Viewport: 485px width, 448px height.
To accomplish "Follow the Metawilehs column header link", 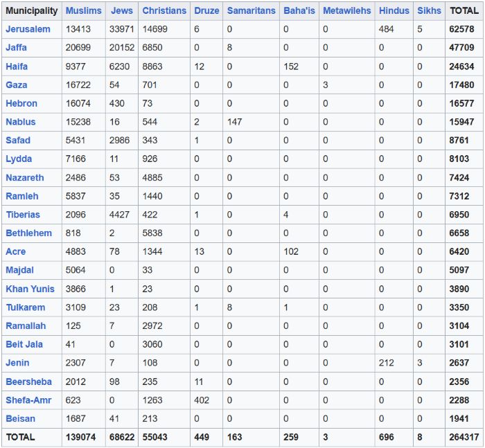I will 347,10.
